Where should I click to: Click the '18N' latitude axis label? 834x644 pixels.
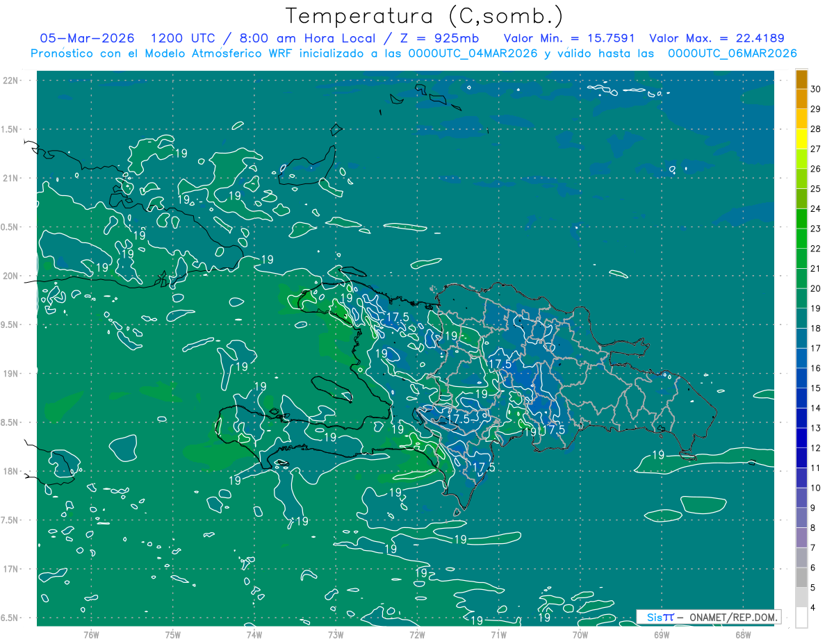click(x=11, y=471)
